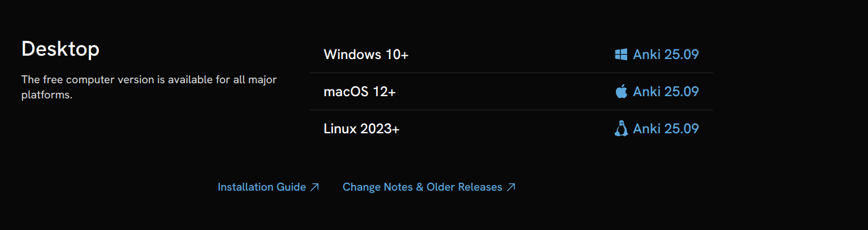This screenshot has height=230, width=868.
Task: Click the arrow icon after Older Releases
Action: (x=511, y=187)
